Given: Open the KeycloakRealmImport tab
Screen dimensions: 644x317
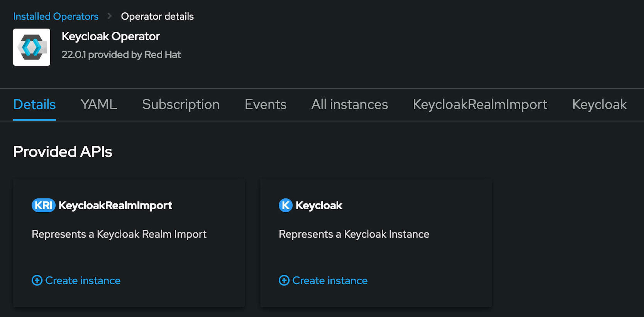Looking at the screenshot, I should pyautogui.click(x=480, y=104).
